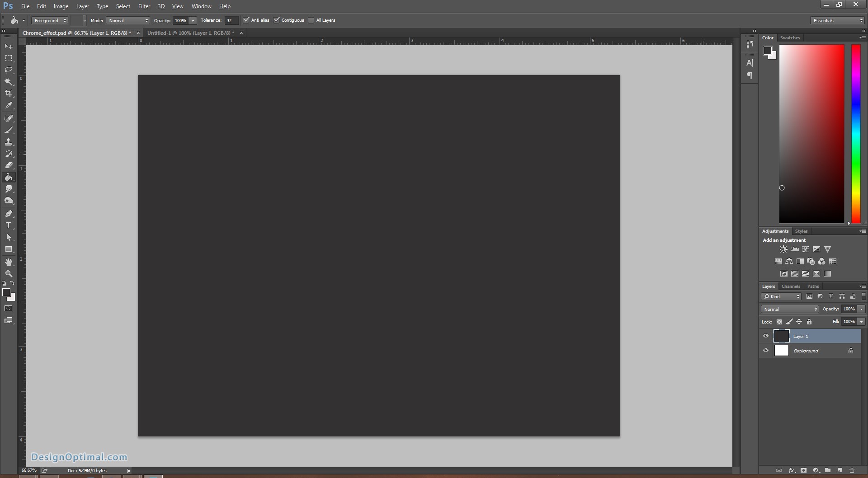Select the Healing Brush tool
The height and width of the screenshot is (478, 868).
click(9, 118)
